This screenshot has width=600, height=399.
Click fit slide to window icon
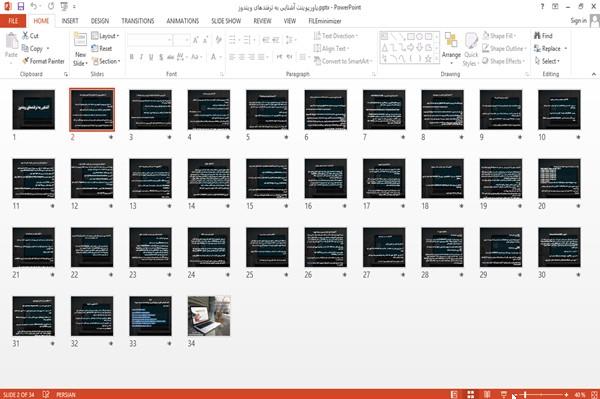(x=594, y=394)
